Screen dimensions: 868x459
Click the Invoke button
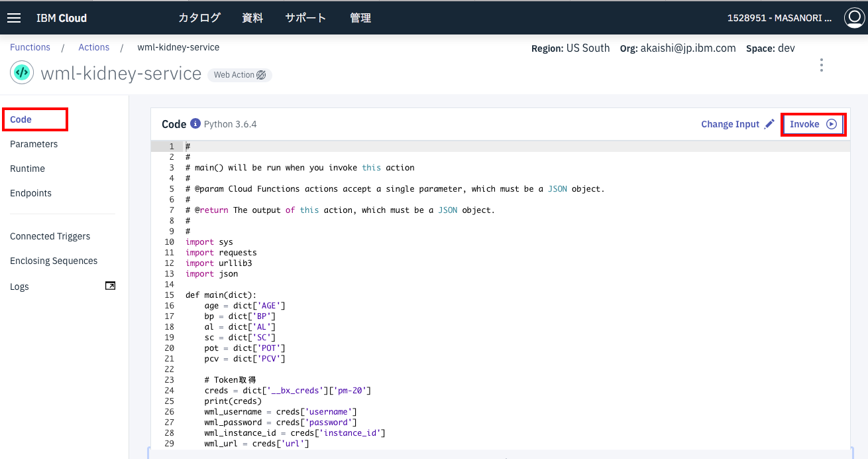tap(813, 124)
